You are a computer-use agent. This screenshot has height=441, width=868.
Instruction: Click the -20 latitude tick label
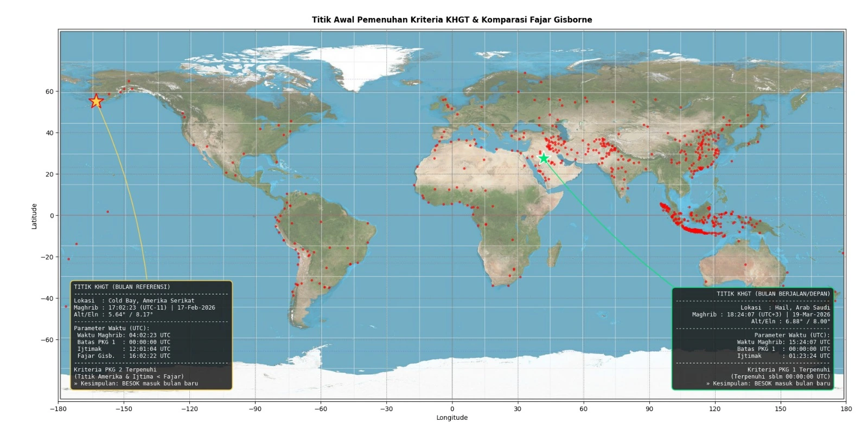coord(47,257)
